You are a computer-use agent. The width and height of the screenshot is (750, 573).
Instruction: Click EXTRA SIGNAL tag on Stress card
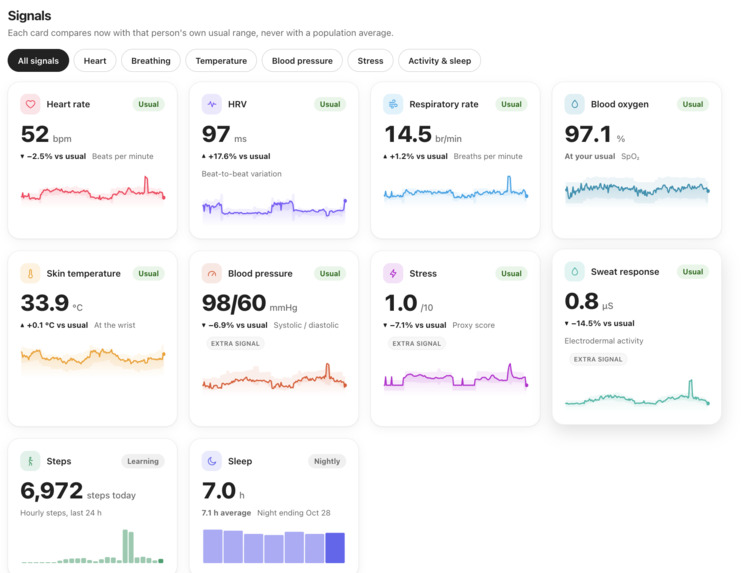(x=417, y=343)
